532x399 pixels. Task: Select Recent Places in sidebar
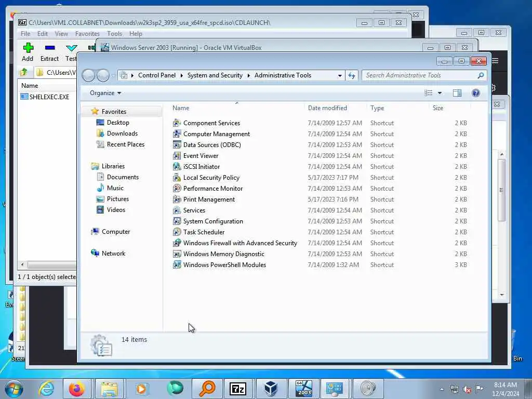(x=126, y=144)
